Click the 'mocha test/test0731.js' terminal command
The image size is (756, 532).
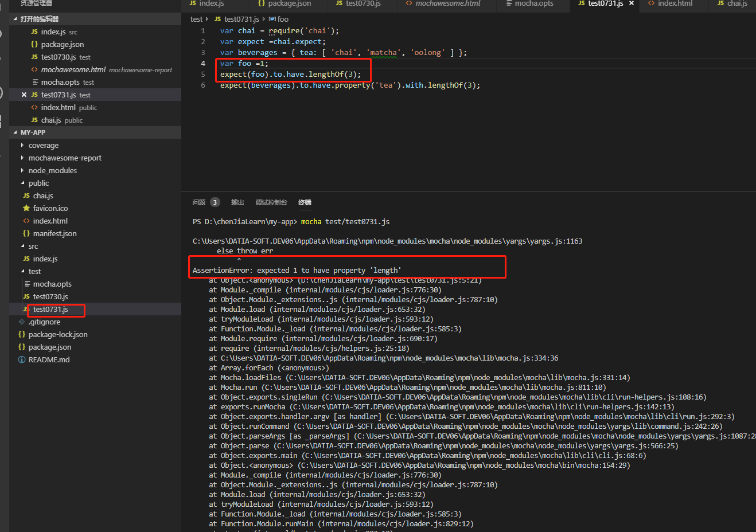pyautogui.click(x=345, y=222)
